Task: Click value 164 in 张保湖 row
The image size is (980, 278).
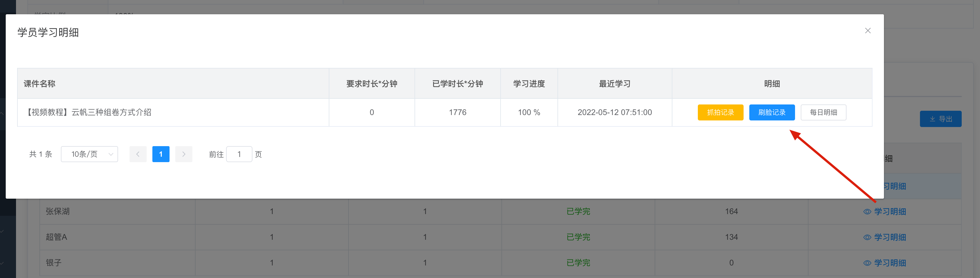Action: point(731,211)
